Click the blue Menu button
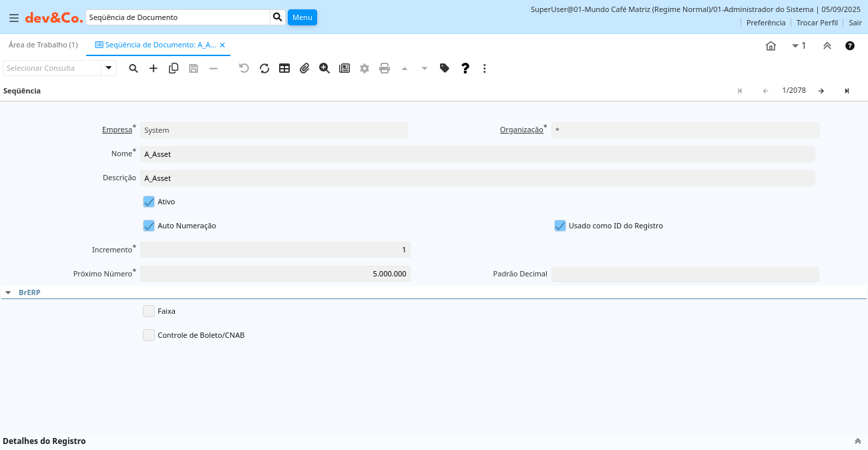The image size is (868, 450). 302,17
